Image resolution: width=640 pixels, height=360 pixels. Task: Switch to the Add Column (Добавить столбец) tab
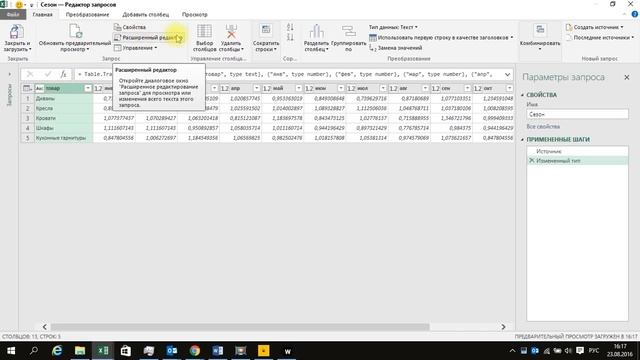point(146,14)
